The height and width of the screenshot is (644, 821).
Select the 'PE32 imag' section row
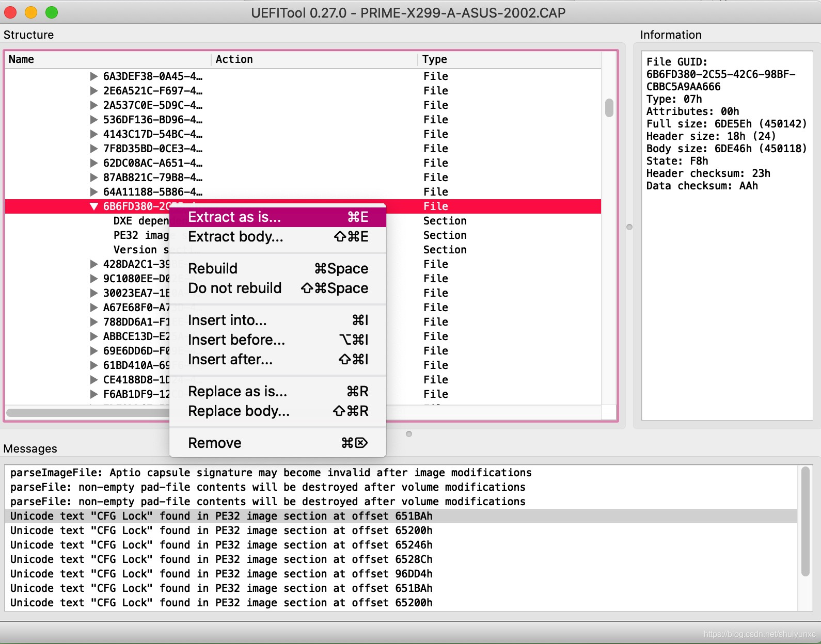(141, 235)
